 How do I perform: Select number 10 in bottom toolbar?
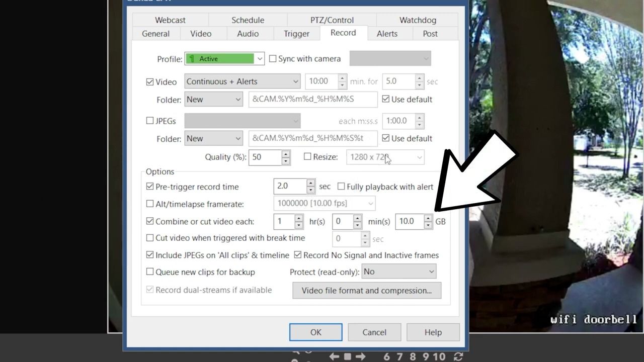[439, 356]
